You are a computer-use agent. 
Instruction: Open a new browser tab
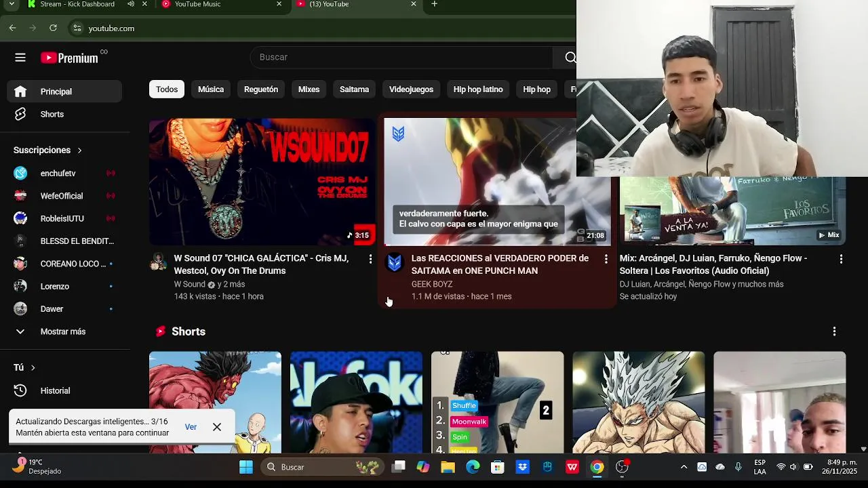point(434,4)
